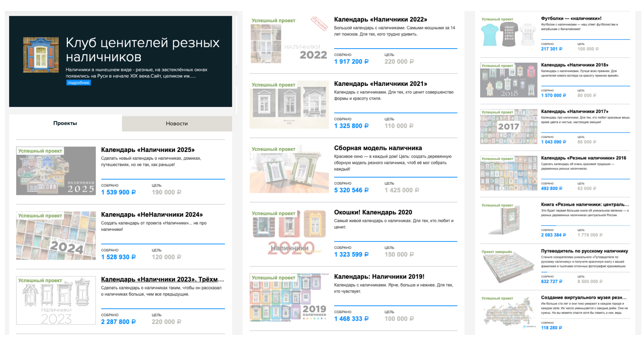Open project Создание виртуального музея резн…

coord(584,297)
